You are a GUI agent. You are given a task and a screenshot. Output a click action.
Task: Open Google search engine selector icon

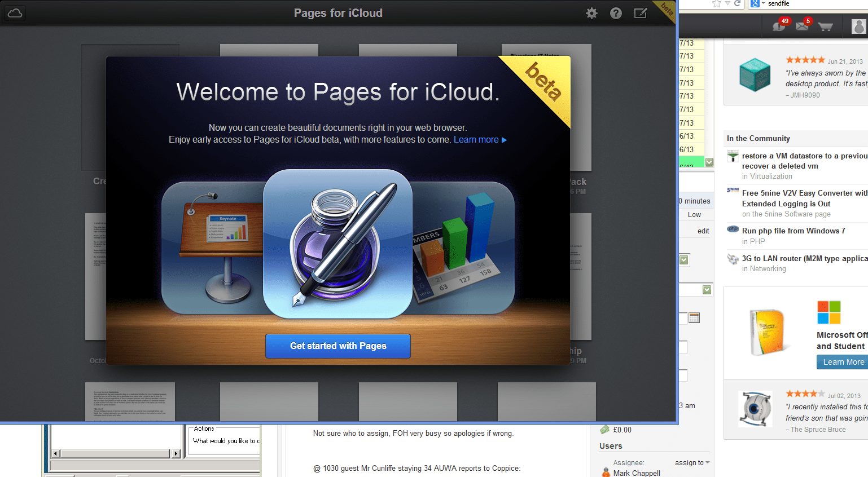coord(755,3)
